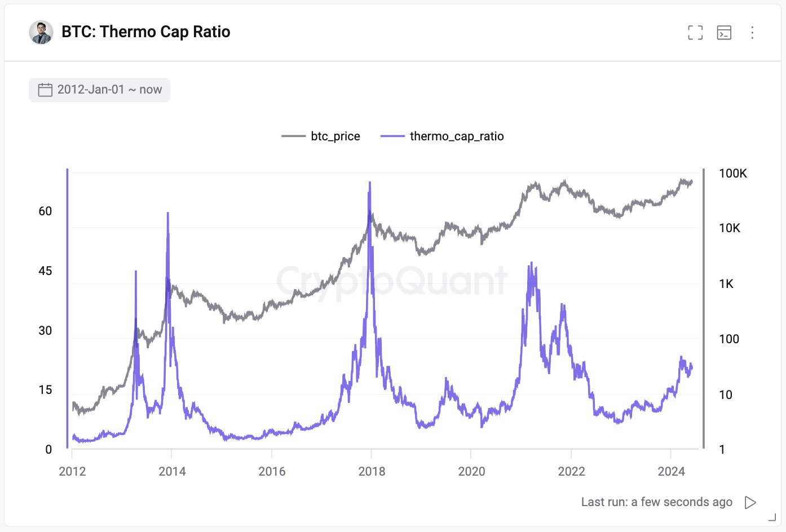Toggle thermo_cap_ratio series in legend

coord(457,136)
